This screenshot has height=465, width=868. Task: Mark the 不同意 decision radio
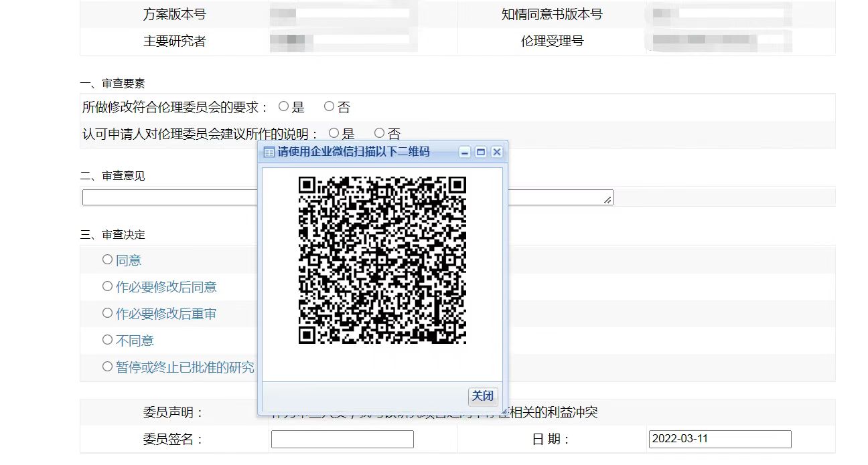pos(107,340)
